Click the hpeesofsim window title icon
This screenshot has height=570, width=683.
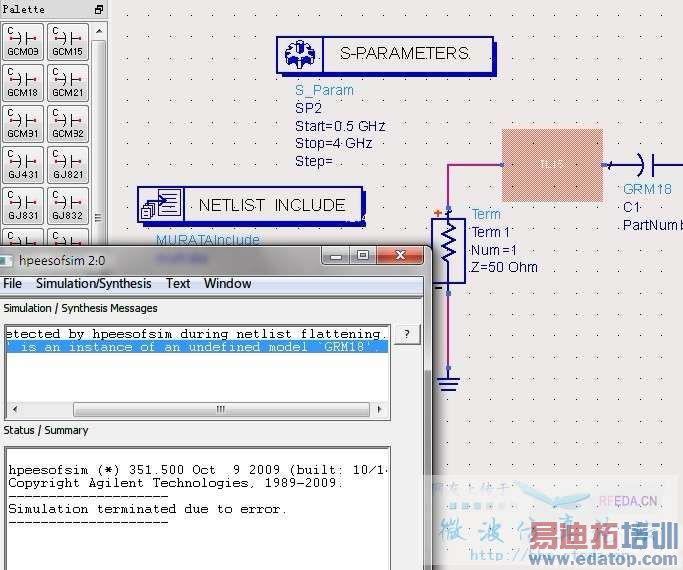[6, 261]
